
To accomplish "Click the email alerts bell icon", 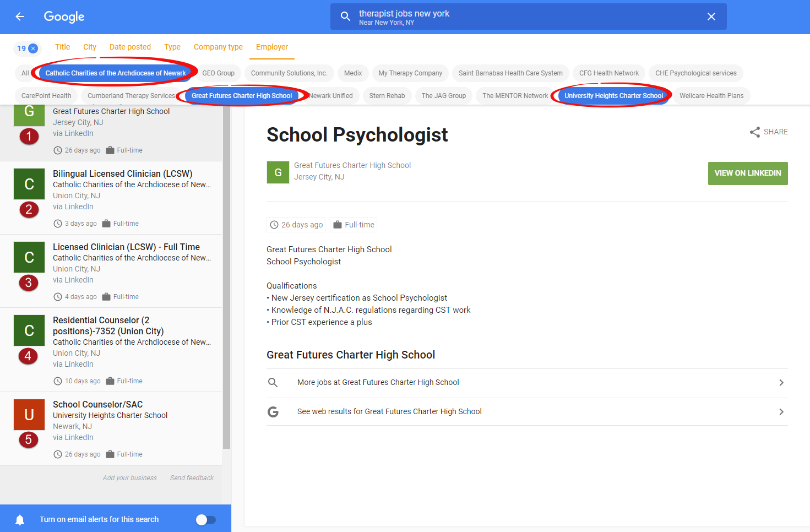I will 20,519.
